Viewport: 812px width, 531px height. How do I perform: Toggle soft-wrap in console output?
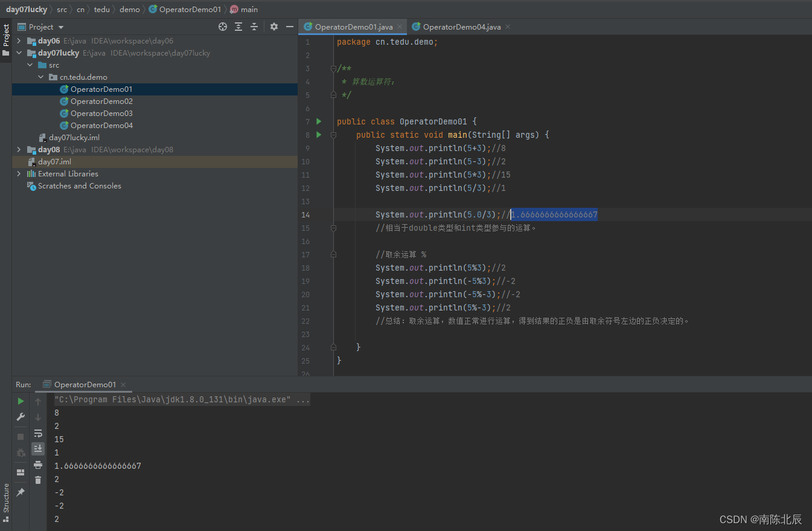click(x=38, y=433)
